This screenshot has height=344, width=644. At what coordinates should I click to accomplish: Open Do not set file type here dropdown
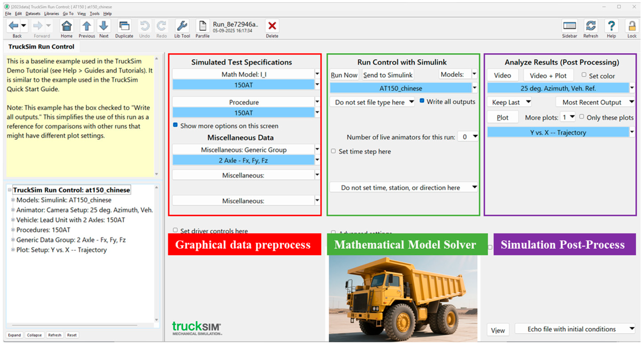tap(372, 102)
